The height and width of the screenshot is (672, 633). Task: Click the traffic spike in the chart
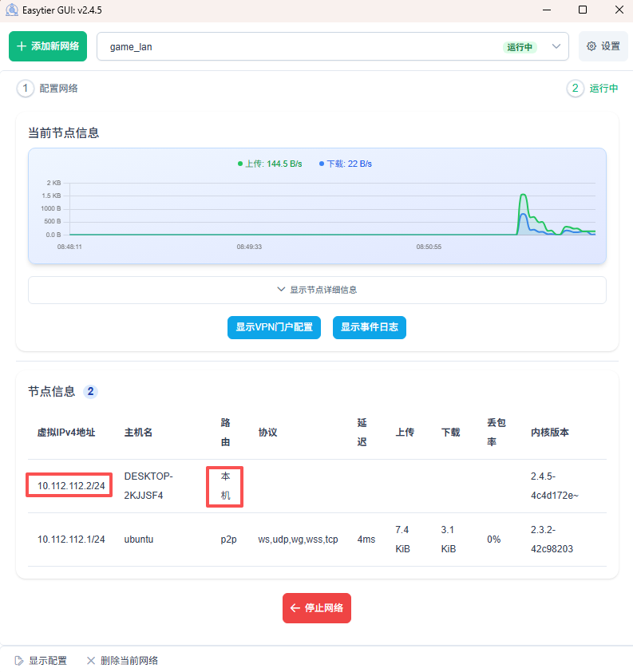524,214
